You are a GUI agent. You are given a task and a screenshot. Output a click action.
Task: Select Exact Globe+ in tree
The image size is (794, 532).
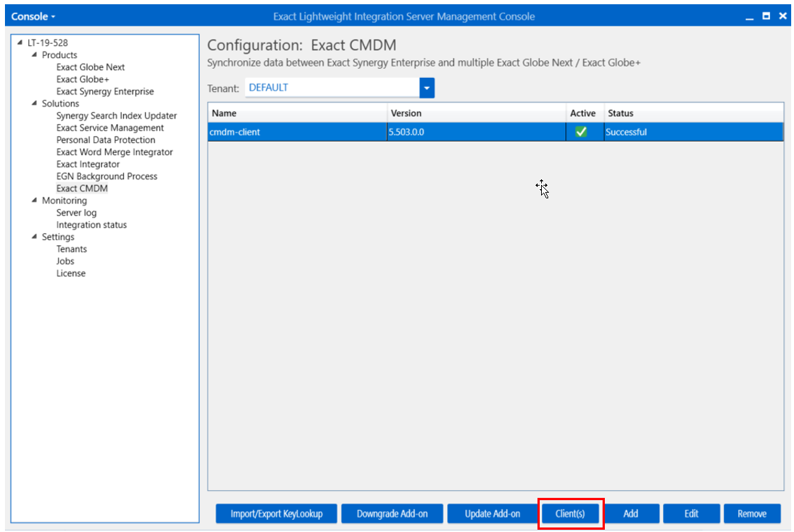coord(83,79)
